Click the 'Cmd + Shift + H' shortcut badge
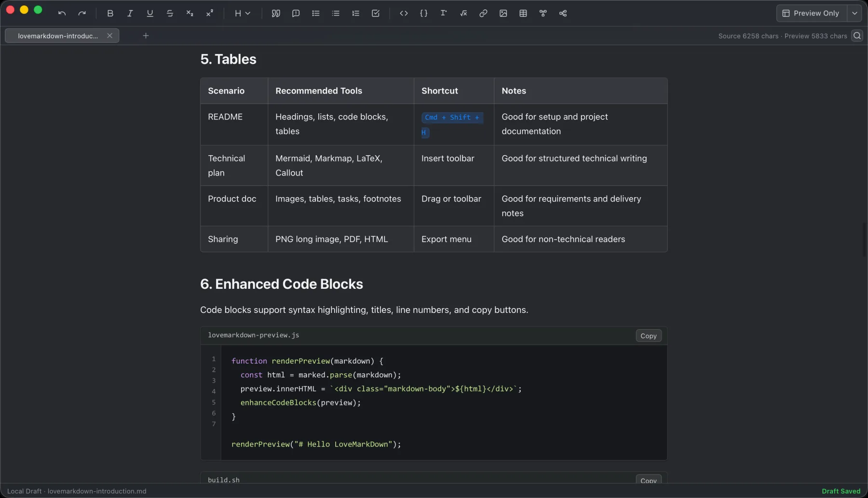The image size is (868, 498). click(452, 124)
